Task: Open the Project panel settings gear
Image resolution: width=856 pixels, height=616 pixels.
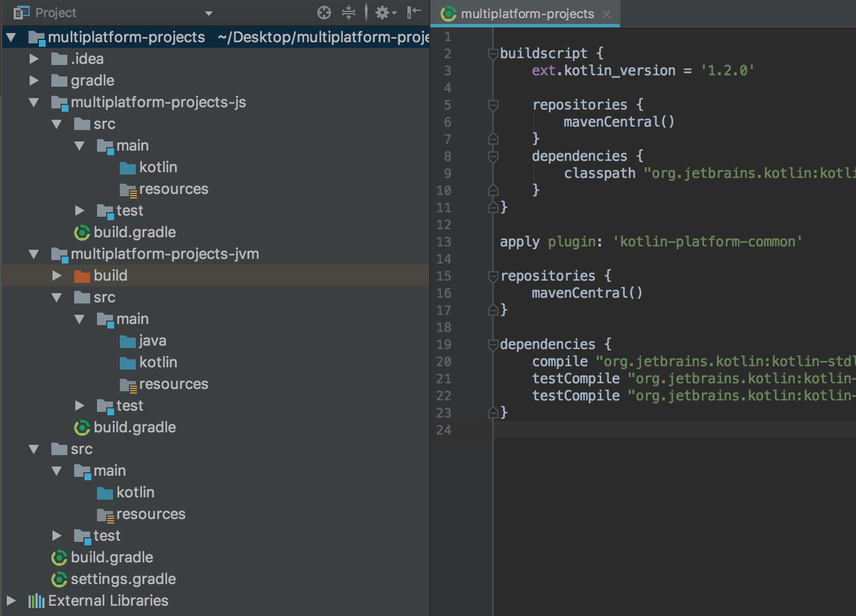Action: [x=385, y=13]
